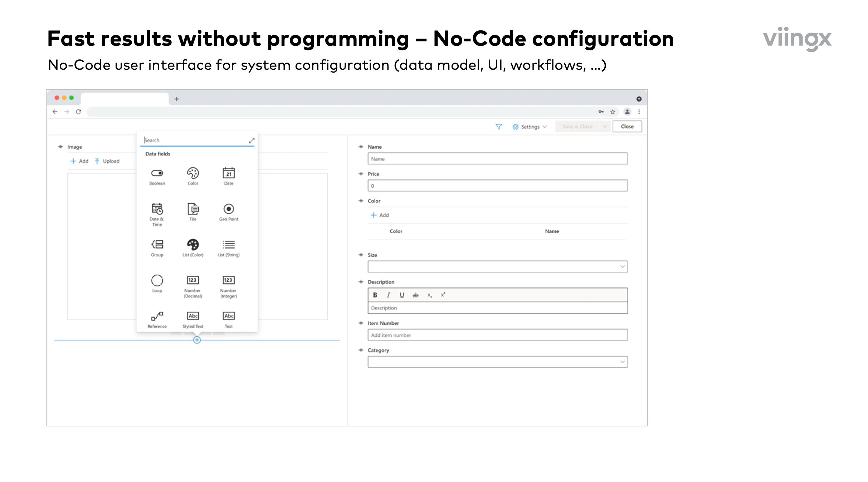The height and width of the screenshot is (482, 868).
Task: Pick the List (Color) field icon
Action: 193,245
